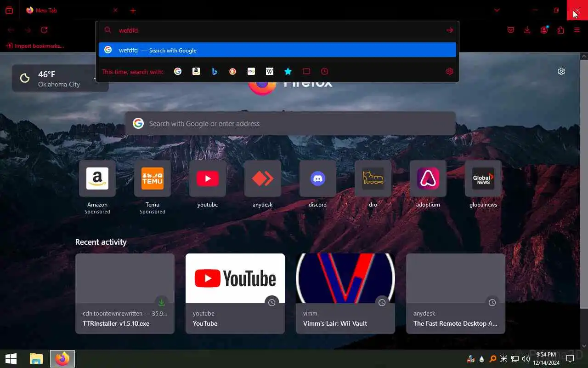The height and width of the screenshot is (368, 588).
Task: Open Vimm's Lair: Wii Vault card
Action: [x=345, y=293]
